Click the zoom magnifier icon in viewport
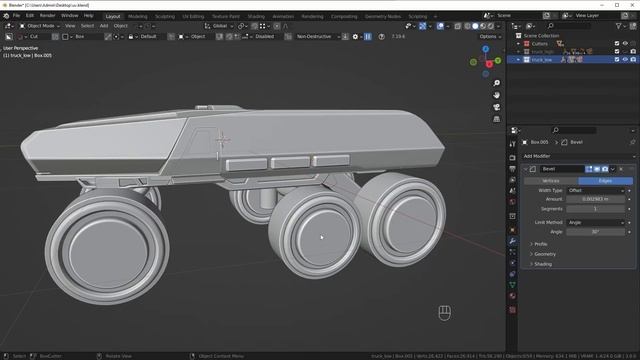Viewport: 640px width, 360px height. click(x=496, y=83)
